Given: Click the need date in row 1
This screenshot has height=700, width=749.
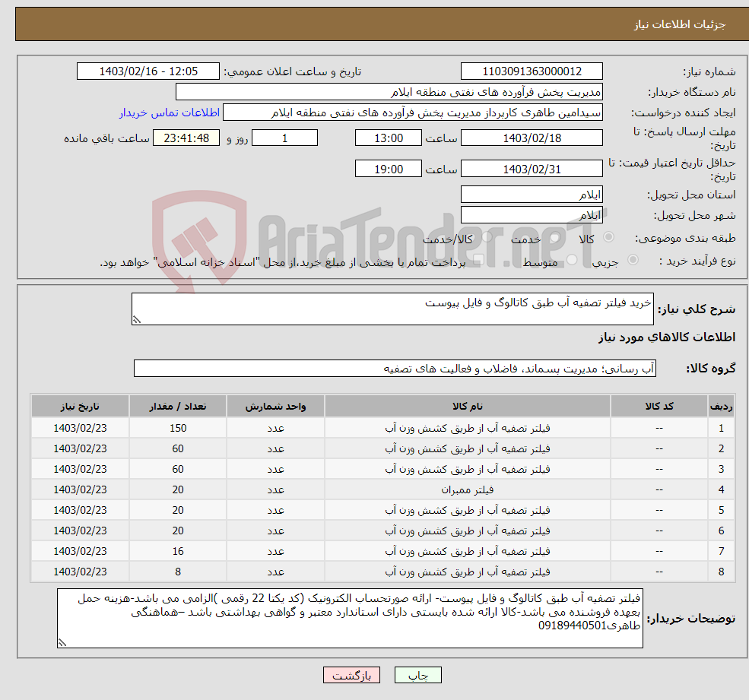Looking at the screenshot, I should pos(81,428).
